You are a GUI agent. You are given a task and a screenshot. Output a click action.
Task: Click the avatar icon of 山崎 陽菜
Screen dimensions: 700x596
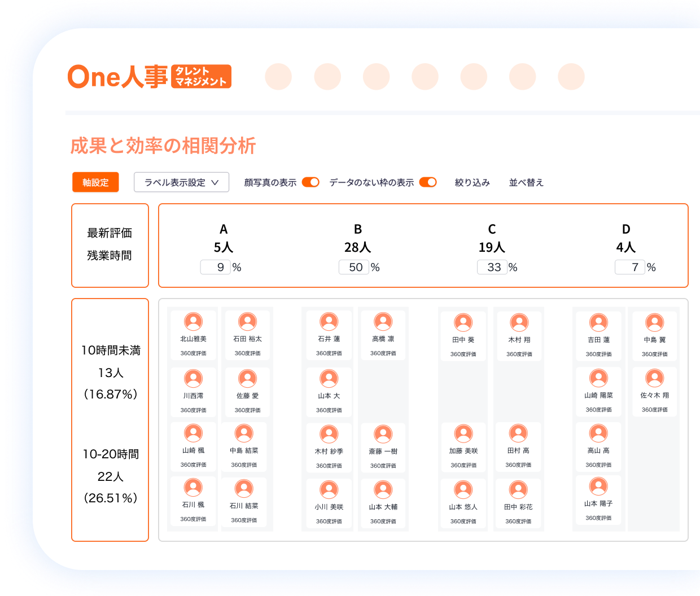599,378
